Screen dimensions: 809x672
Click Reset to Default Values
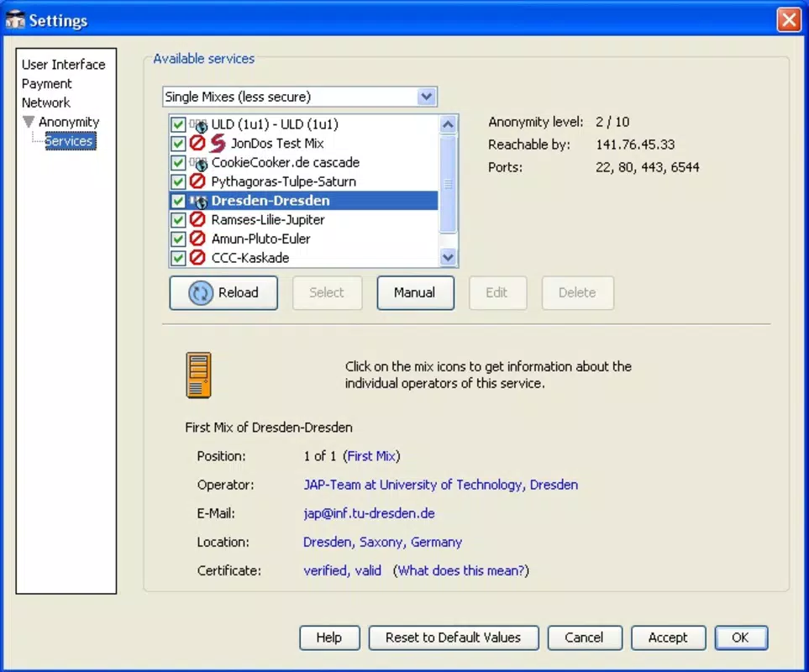point(453,638)
